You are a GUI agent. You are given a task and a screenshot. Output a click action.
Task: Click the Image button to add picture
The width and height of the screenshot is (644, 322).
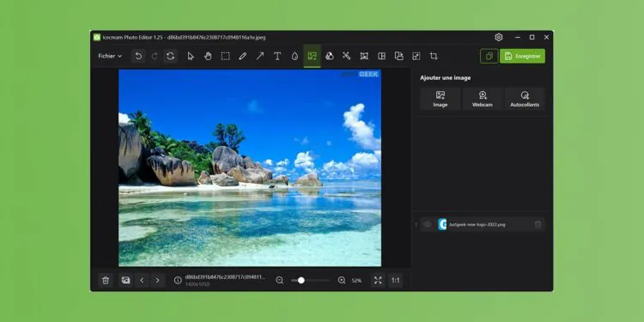tap(440, 99)
